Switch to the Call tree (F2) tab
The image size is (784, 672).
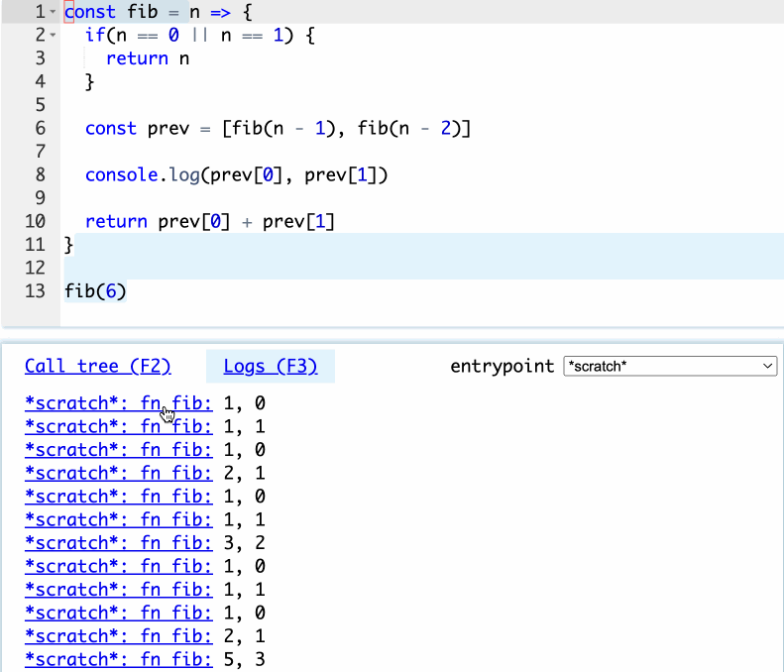[x=97, y=367]
